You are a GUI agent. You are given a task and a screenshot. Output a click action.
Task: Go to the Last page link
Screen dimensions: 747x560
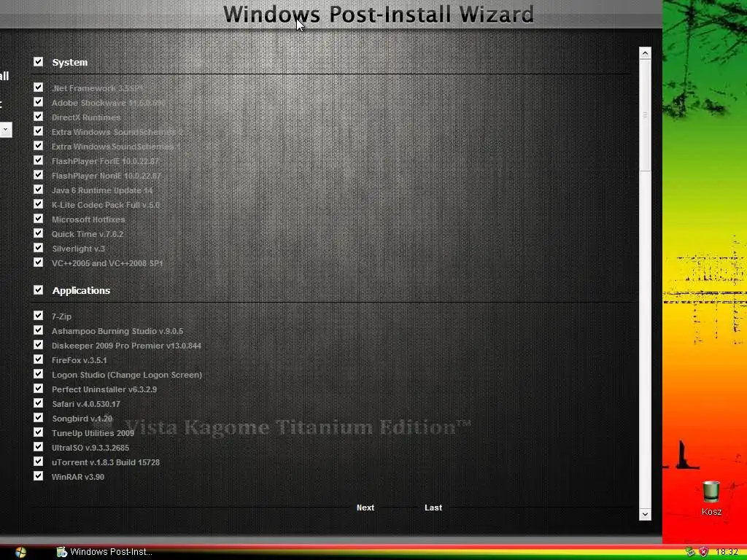(x=433, y=507)
